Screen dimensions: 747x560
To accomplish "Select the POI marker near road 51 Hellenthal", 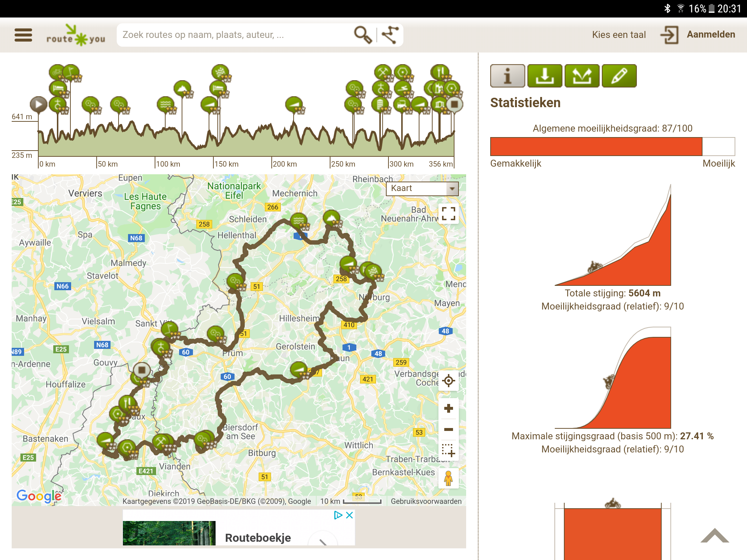I will pos(235,281).
